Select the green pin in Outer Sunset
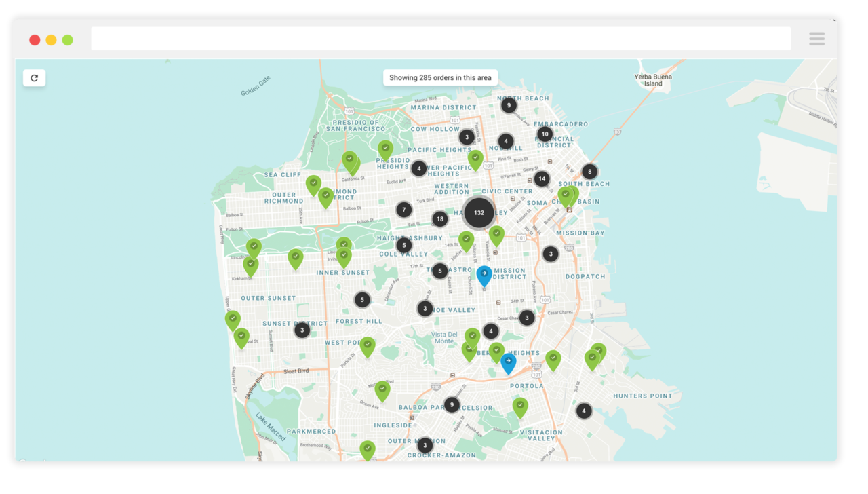The image size is (868, 494). click(x=233, y=319)
